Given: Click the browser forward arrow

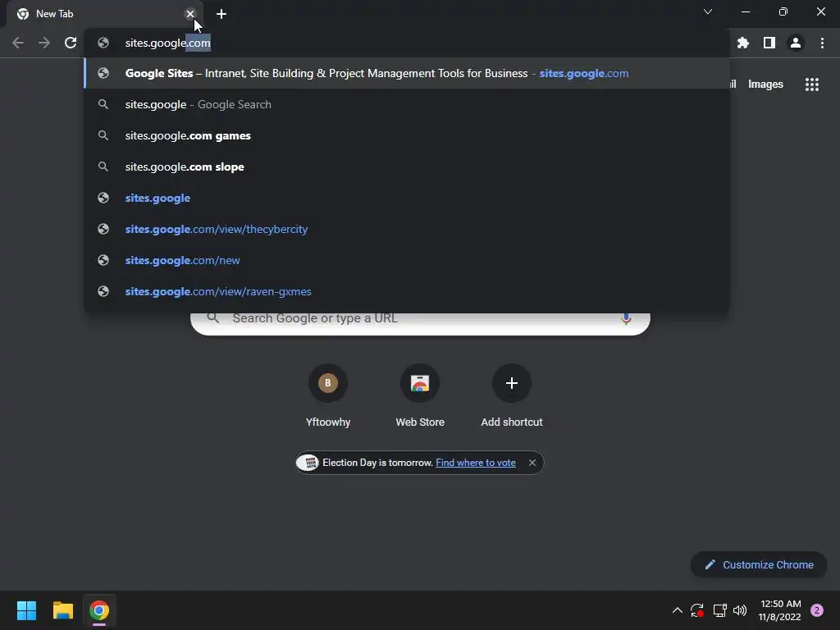Looking at the screenshot, I should click(44, 43).
